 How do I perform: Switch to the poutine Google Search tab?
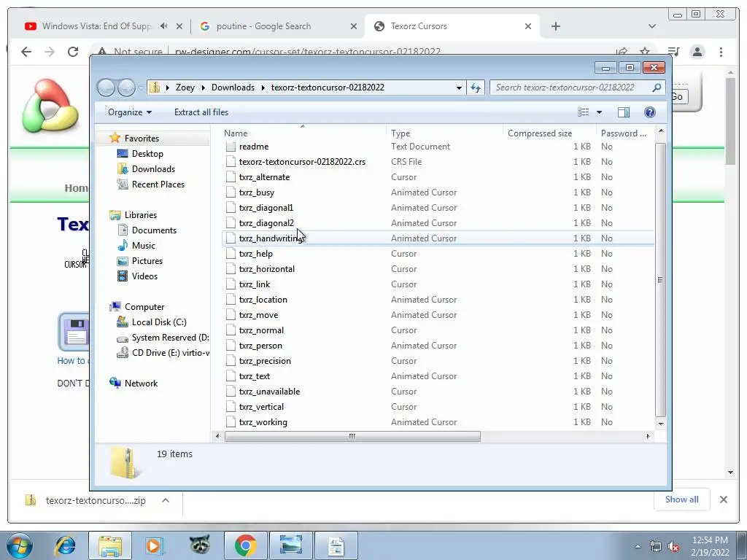(263, 26)
